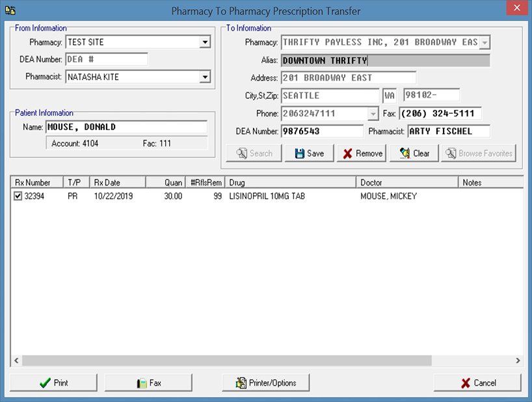
Task: Click the application icon in title bar
Action: [10, 11]
